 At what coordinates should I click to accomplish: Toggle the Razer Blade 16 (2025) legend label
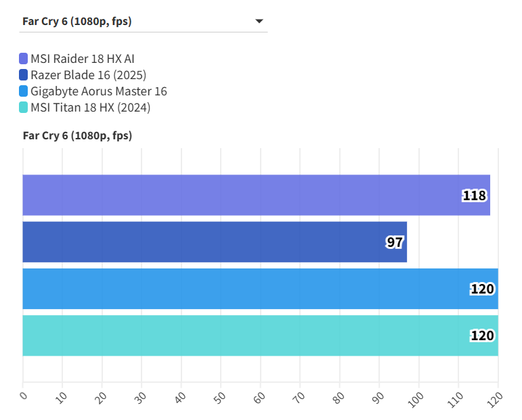pos(89,75)
